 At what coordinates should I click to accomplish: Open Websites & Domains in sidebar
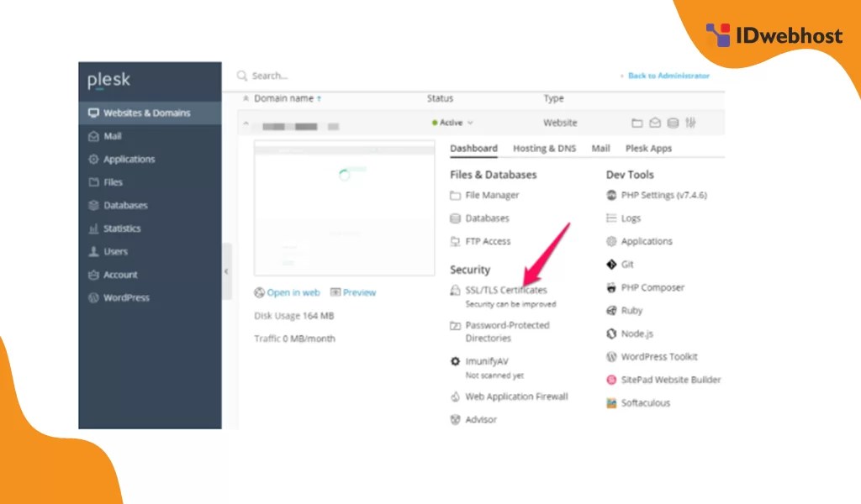point(150,113)
